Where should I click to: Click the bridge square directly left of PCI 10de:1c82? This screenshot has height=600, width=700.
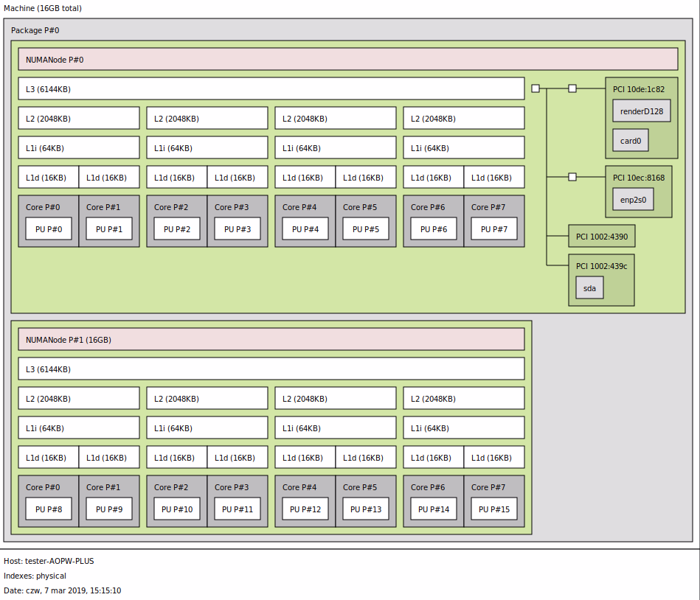tap(572, 88)
